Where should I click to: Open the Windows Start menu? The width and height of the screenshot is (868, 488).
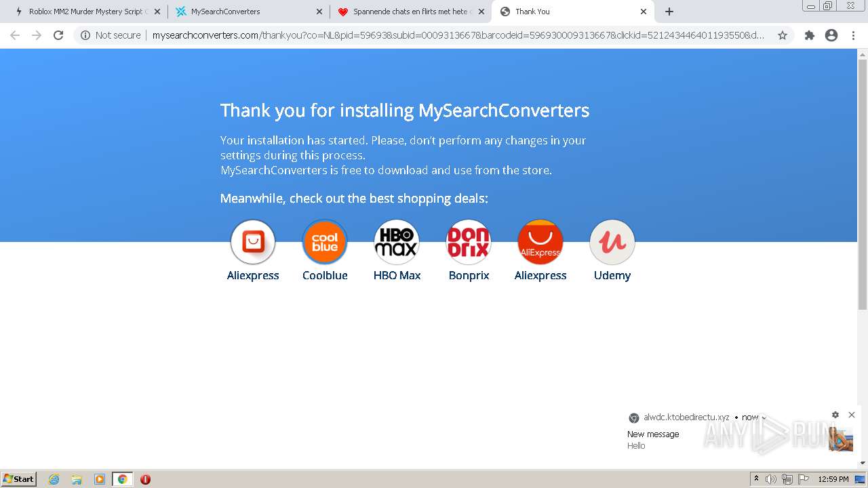(x=19, y=479)
